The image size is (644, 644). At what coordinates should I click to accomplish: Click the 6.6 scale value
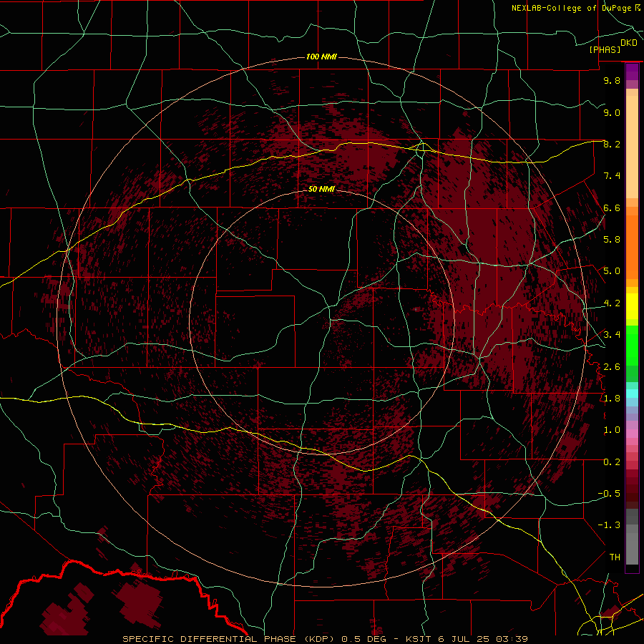tap(612, 208)
